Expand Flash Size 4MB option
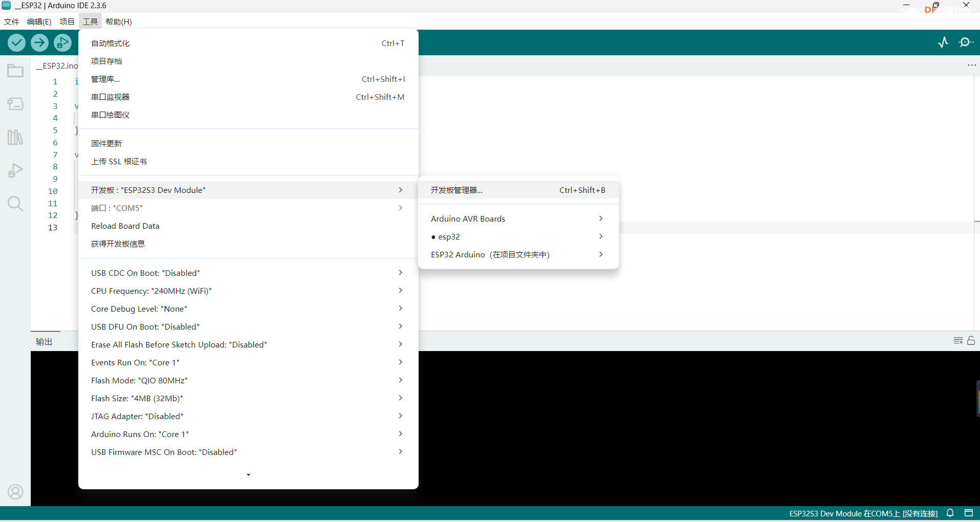 (248, 399)
